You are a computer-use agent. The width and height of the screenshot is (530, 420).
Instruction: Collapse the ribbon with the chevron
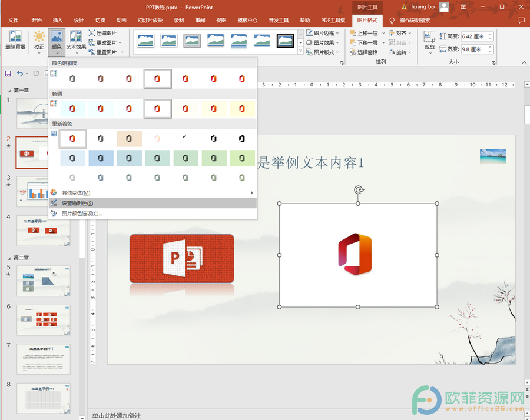[x=524, y=62]
